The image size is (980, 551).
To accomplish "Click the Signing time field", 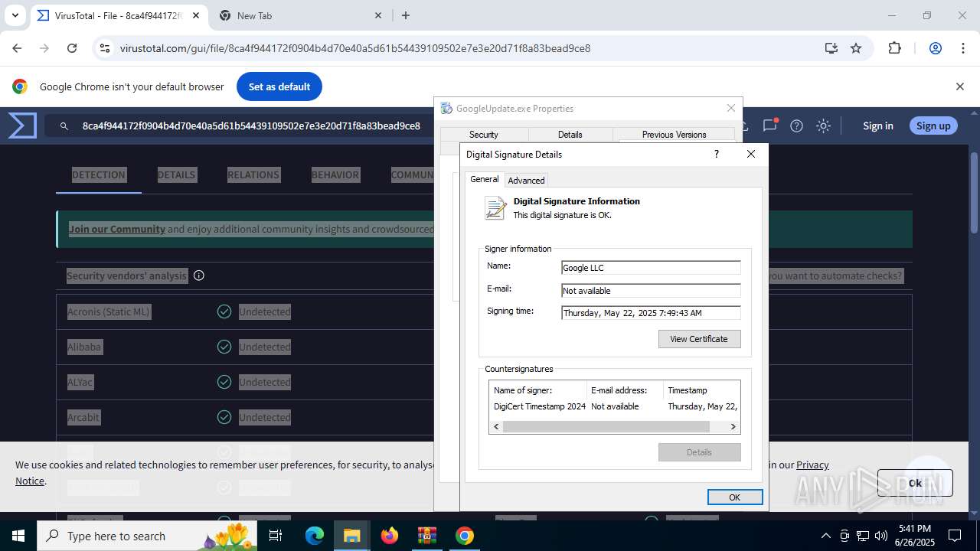I will point(651,313).
